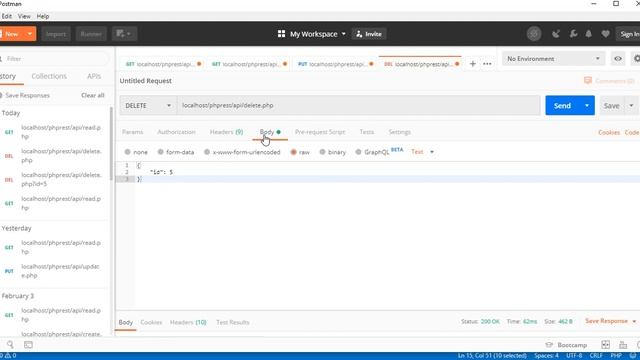The height and width of the screenshot is (360, 640).
Task: Click the Send button
Action: tap(562, 106)
